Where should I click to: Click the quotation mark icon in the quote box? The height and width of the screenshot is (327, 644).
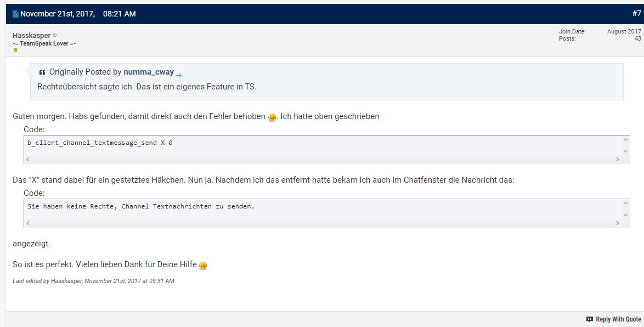click(42, 72)
